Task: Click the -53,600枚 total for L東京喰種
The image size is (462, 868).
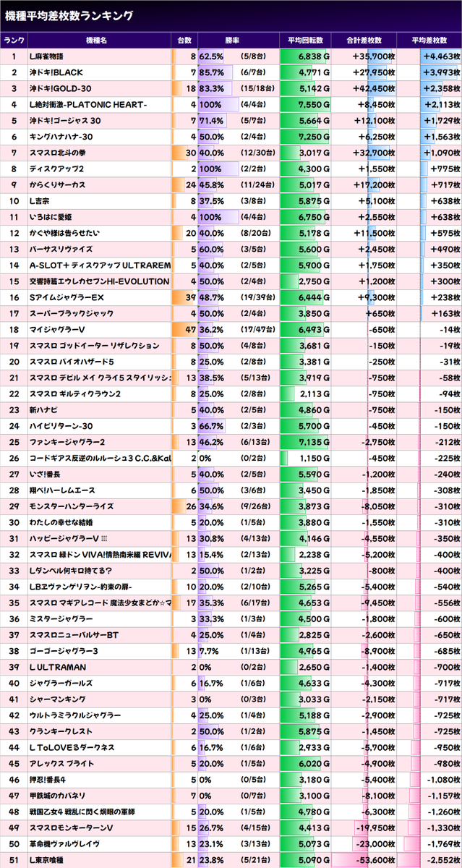Action: pyautogui.click(x=375, y=860)
